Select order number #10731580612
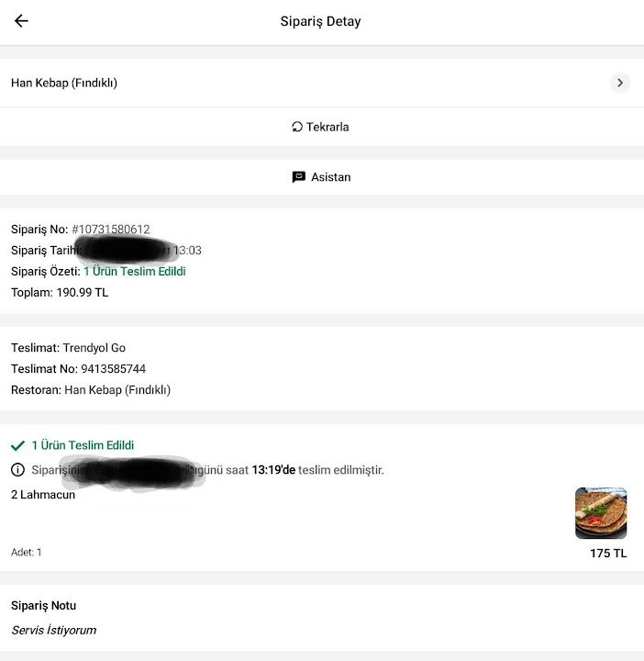Screen dimensions: 644x661 (111, 230)
